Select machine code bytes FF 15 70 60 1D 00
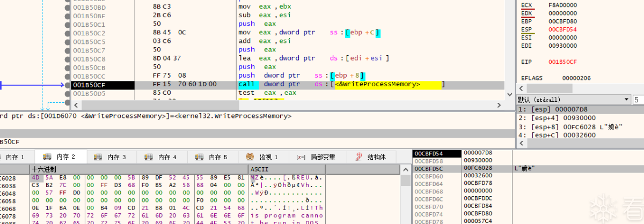Viewport: 644px width, 224px height. 185,85
